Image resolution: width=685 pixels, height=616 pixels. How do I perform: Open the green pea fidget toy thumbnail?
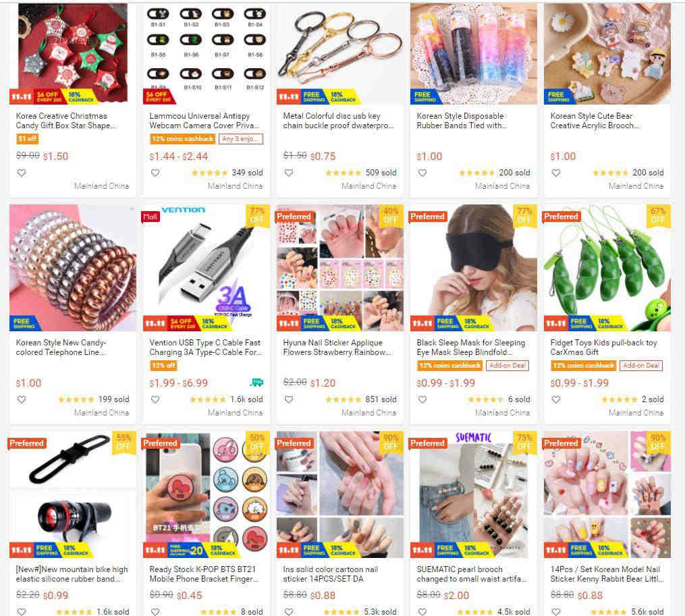(x=607, y=268)
